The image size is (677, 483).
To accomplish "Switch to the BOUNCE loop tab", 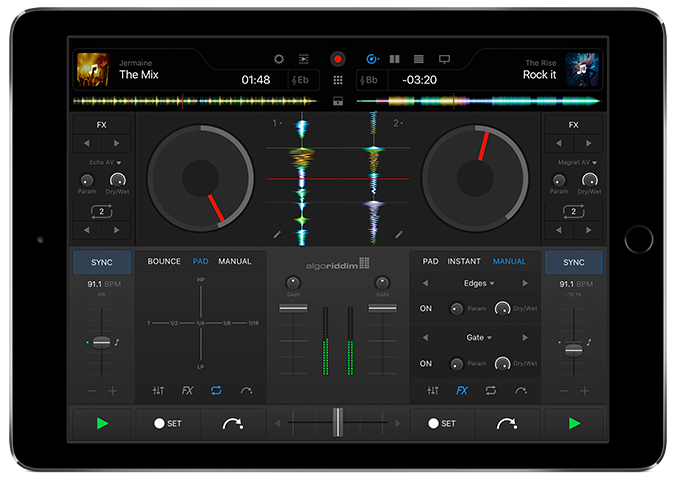I will (x=164, y=262).
